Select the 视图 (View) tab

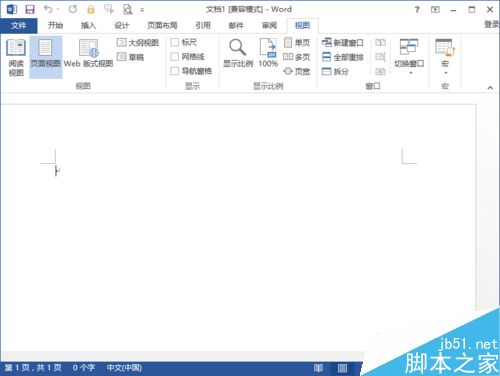click(302, 25)
